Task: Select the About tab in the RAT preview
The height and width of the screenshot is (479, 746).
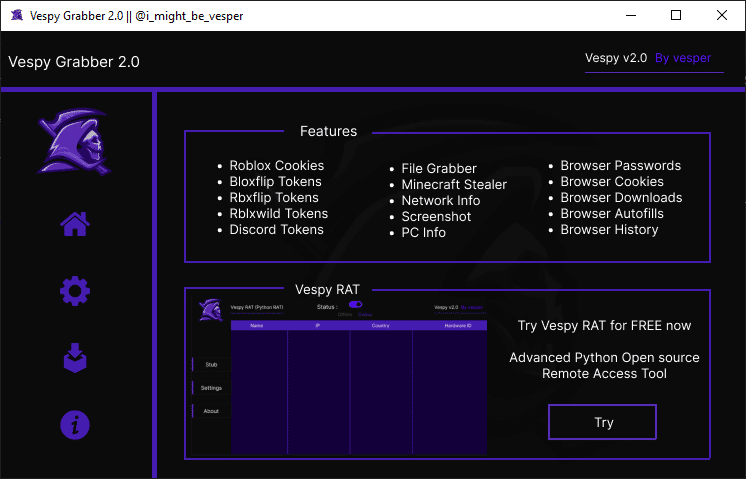Action: pos(211,411)
